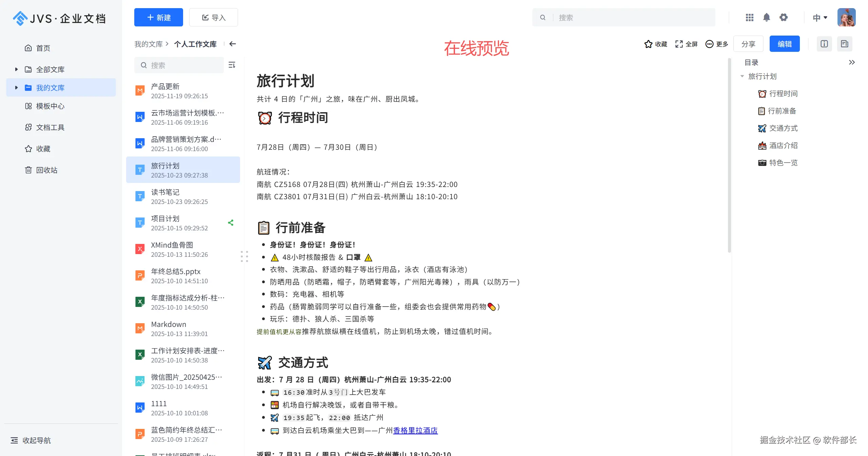Screen dimensions: 868x456
Task: Collapse 旅行计划 node in 目录 outline
Action: tap(742, 76)
